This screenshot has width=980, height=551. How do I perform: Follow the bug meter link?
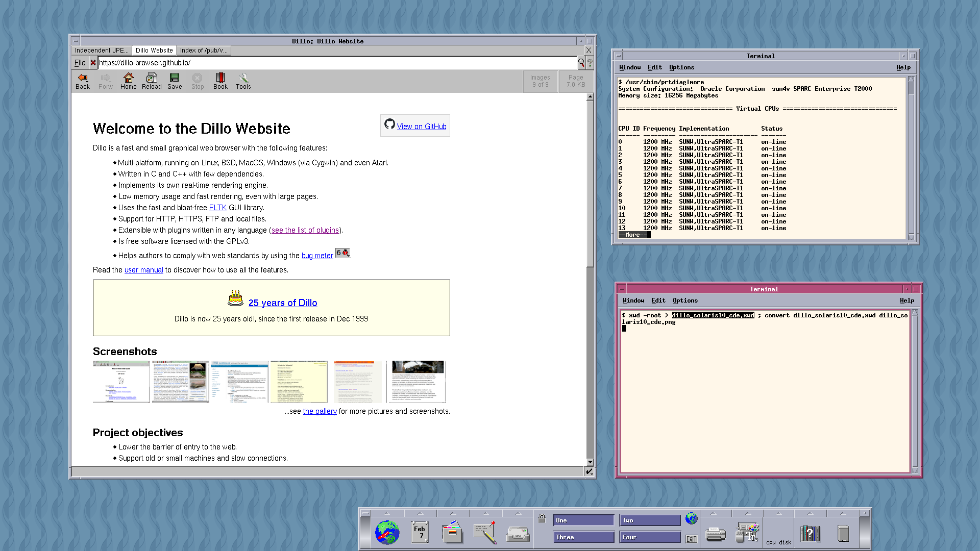pyautogui.click(x=317, y=256)
